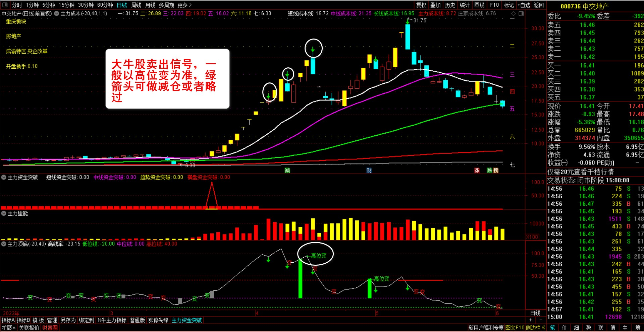Click the panel layout icon at top-left
This screenshot has height=332, width=644.
tap(5, 5)
